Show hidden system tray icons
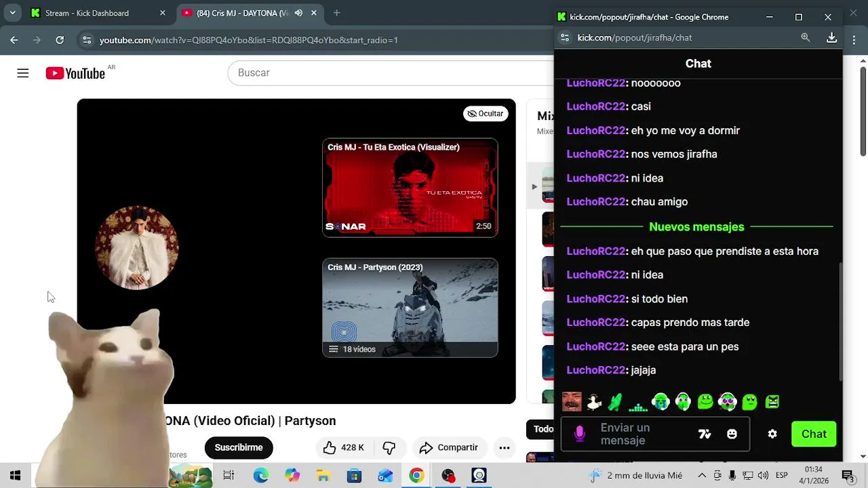 (x=702, y=476)
